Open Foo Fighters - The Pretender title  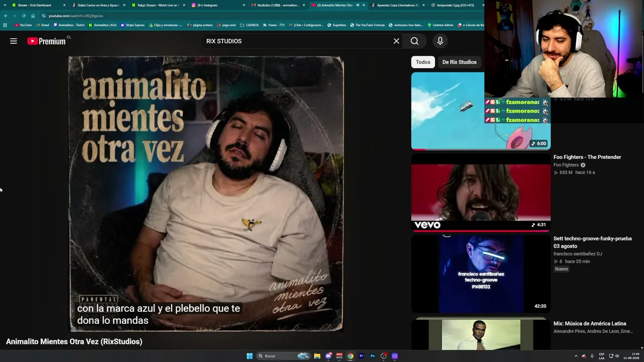587,157
